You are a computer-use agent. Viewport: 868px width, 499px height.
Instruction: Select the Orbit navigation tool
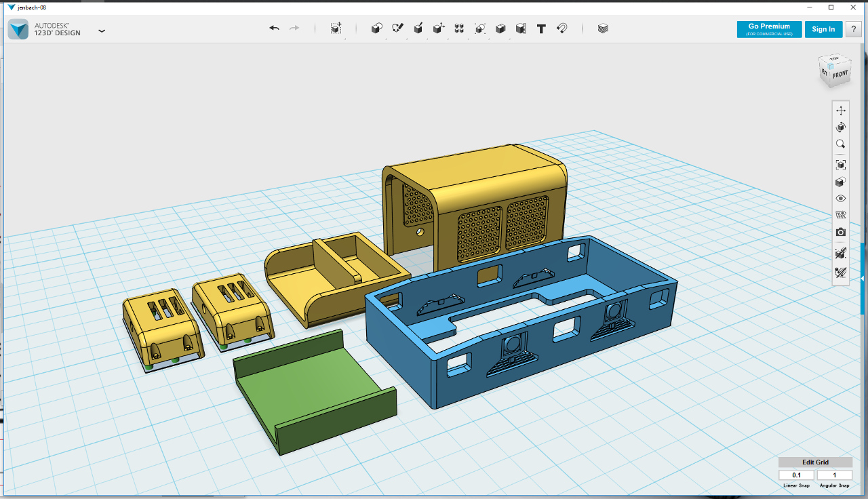(x=841, y=127)
